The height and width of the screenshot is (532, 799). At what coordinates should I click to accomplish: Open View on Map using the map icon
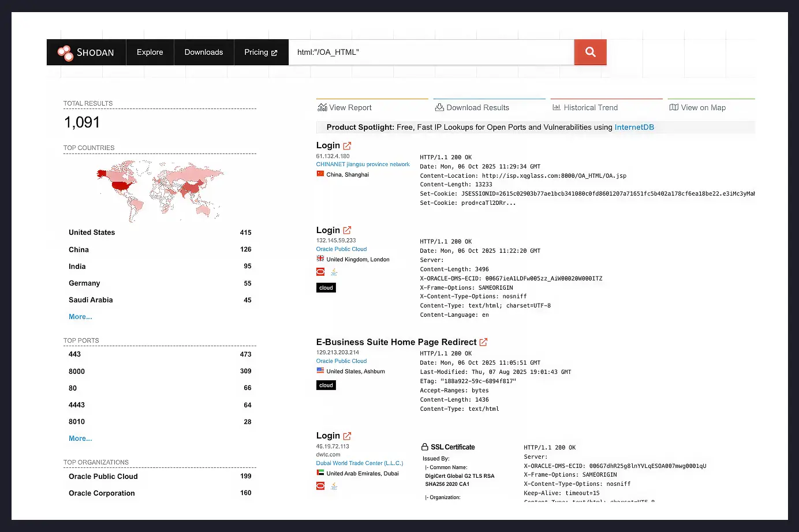[x=673, y=107]
